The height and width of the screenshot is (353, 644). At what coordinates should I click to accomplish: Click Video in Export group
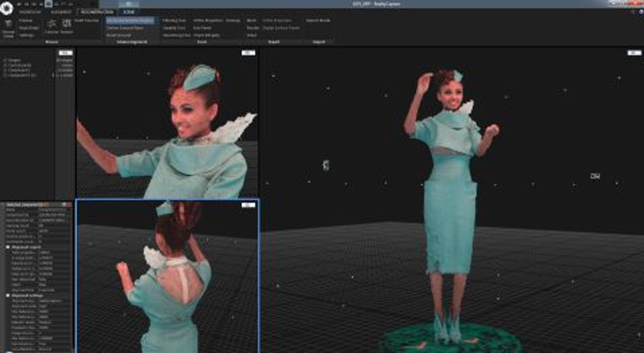252,35
